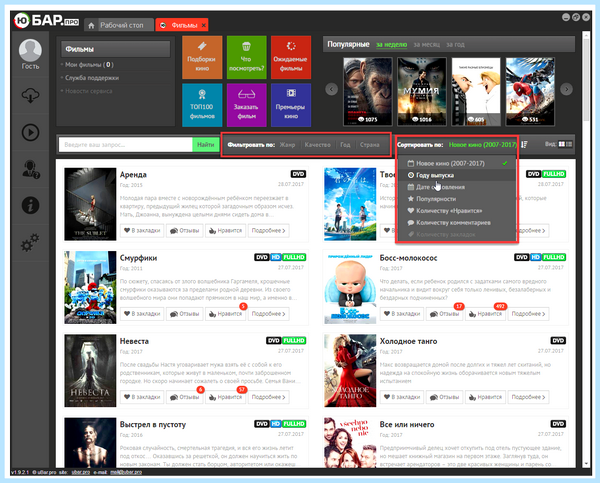Show previous popular films arrow
The height and width of the screenshot is (483, 600).
pyautogui.click(x=331, y=89)
